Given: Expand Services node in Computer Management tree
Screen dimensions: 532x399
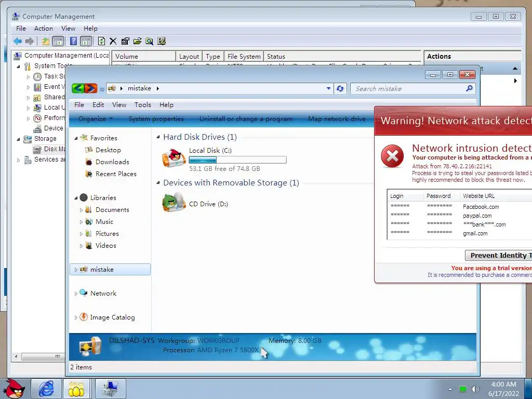Looking at the screenshot, I should click(18, 160).
